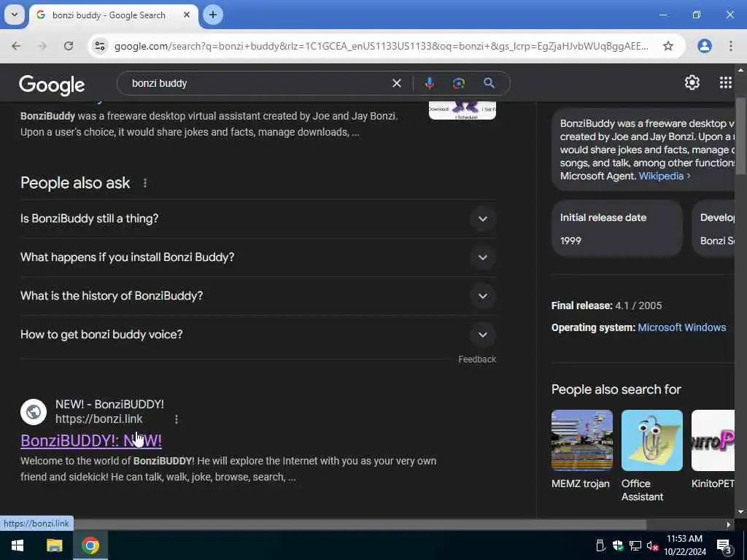Click the browser forward arrow
Image resolution: width=747 pixels, height=560 pixels.
[42, 46]
